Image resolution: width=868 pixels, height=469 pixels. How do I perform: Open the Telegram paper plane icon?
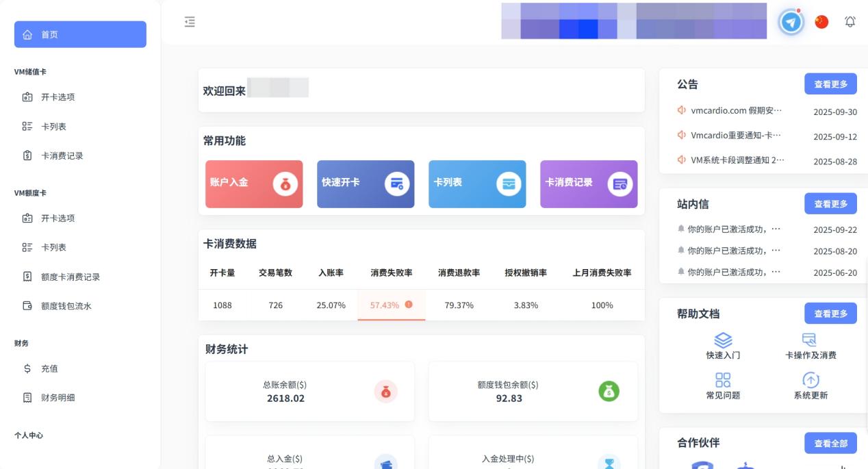(790, 21)
